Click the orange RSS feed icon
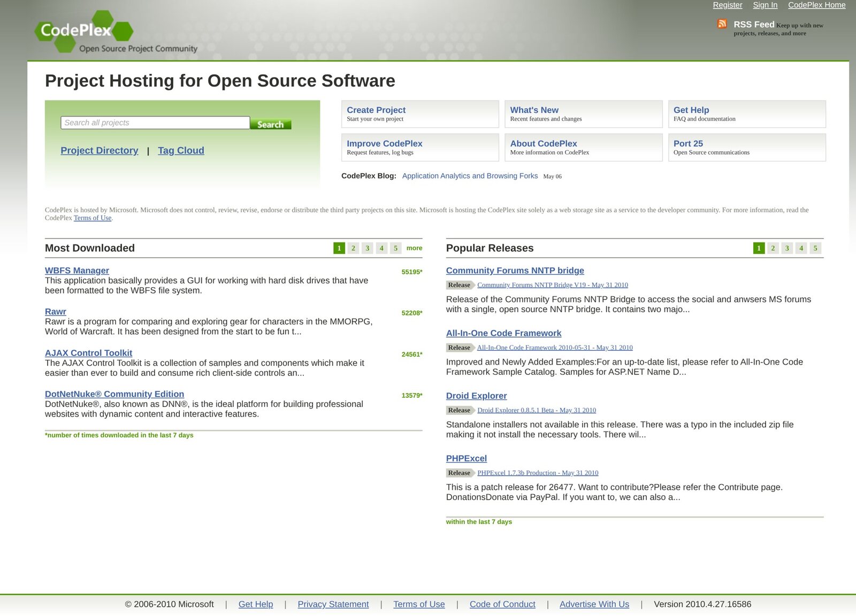The height and width of the screenshot is (616, 856). [x=722, y=24]
